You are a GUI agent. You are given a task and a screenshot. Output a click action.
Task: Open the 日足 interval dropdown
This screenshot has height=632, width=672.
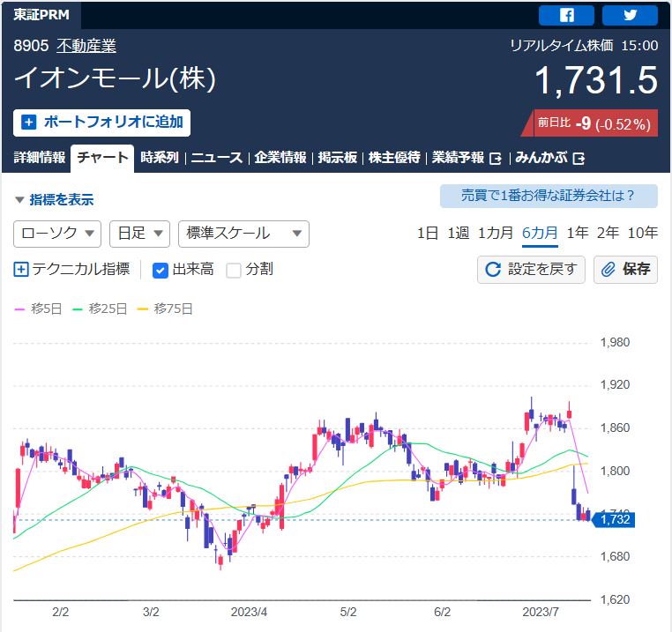point(139,234)
